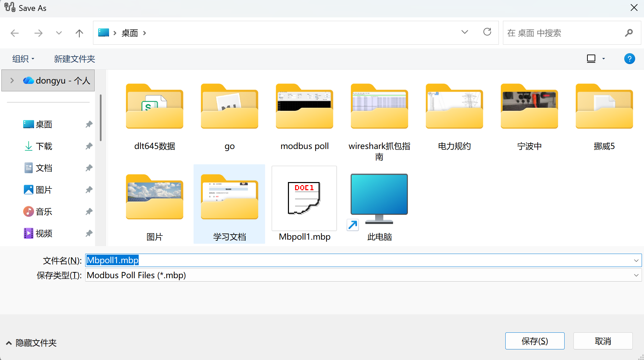Viewport: 644px width, 360px height.
Task: Select the modbus poll folder icon
Action: click(x=305, y=106)
